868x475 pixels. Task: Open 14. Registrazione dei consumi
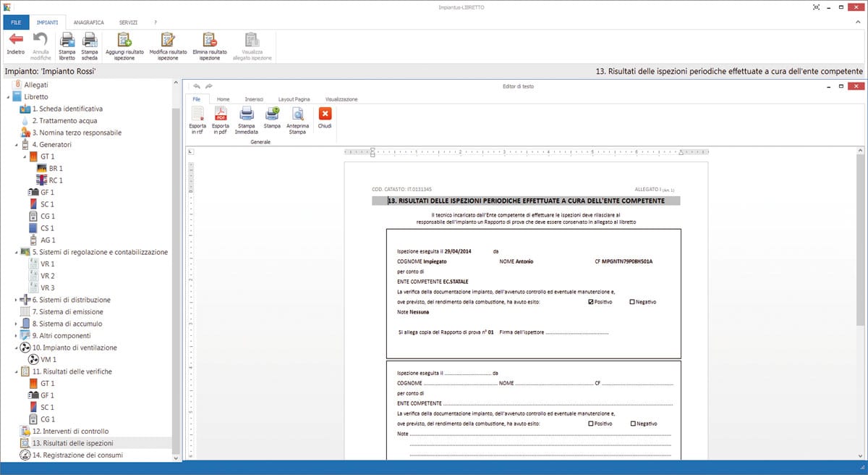point(71,455)
